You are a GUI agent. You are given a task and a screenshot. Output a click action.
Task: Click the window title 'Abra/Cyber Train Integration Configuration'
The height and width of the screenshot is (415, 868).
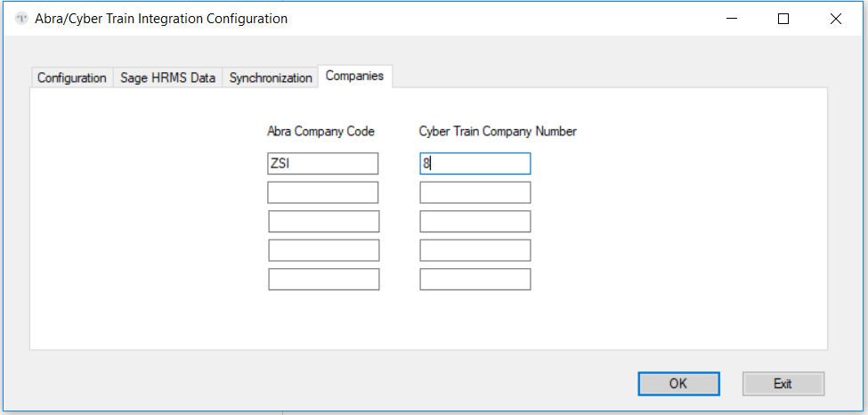[x=161, y=19]
